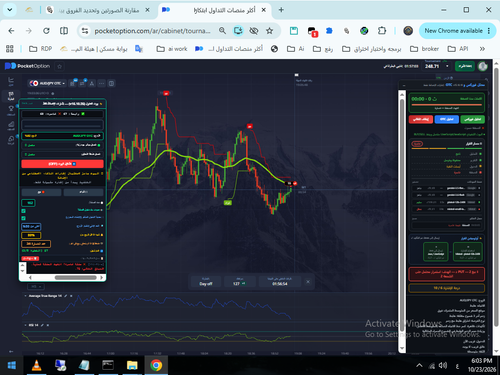Close the tournament info bar with X
The height and width of the screenshot is (375, 500).
pyautogui.click(x=308, y=282)
